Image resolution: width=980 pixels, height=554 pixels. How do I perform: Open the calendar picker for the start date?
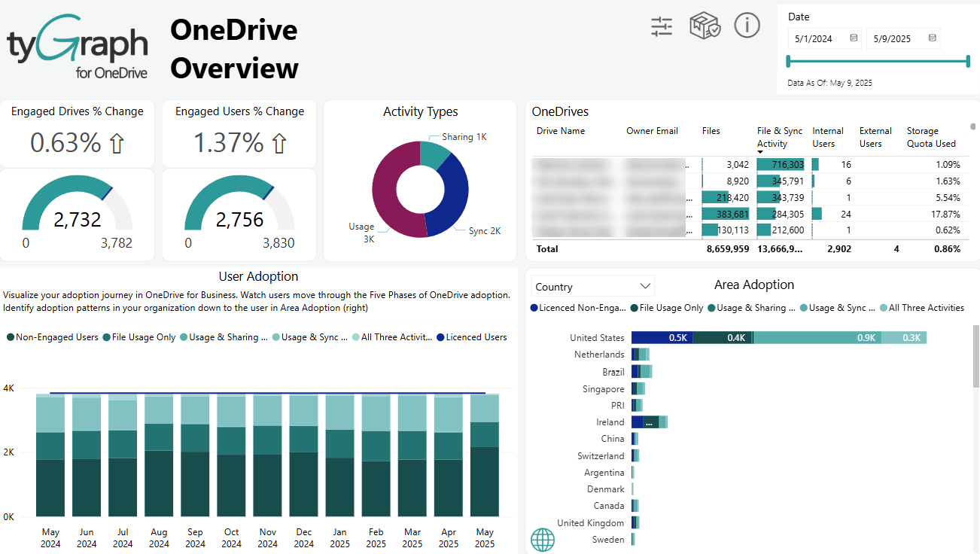point(855,38)
